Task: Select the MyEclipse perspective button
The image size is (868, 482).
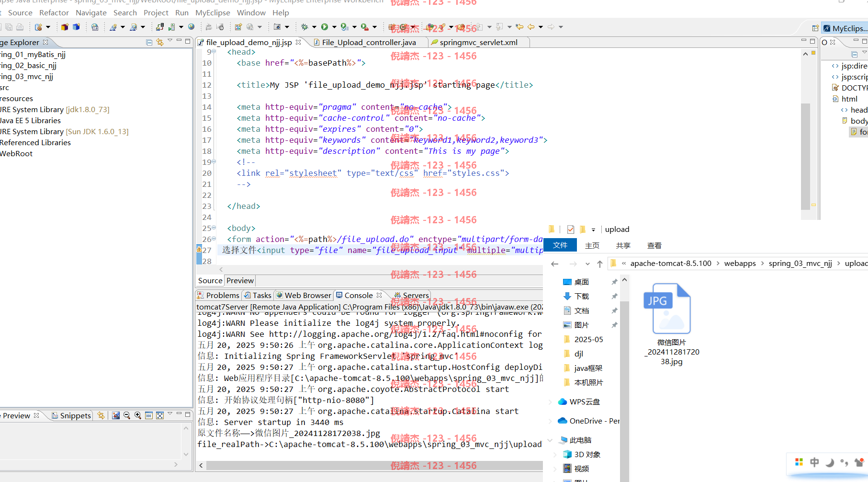Action: (845, 28)
